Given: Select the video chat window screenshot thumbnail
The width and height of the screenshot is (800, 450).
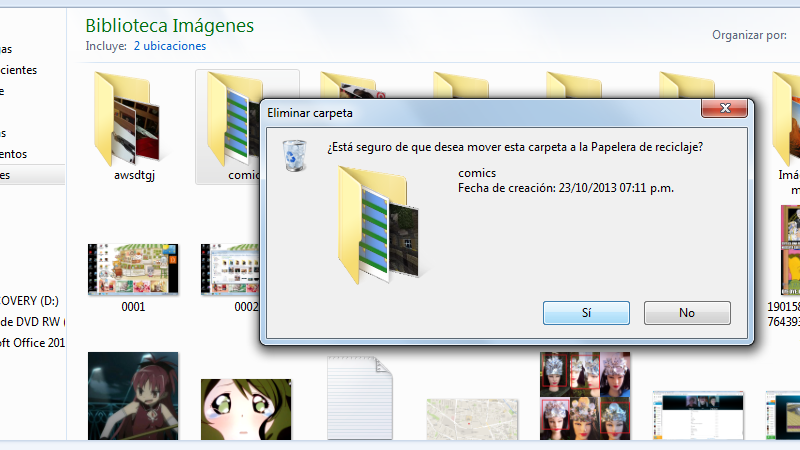Looking at the screenshot, I should pyautogui.click(x=698, y=415).
